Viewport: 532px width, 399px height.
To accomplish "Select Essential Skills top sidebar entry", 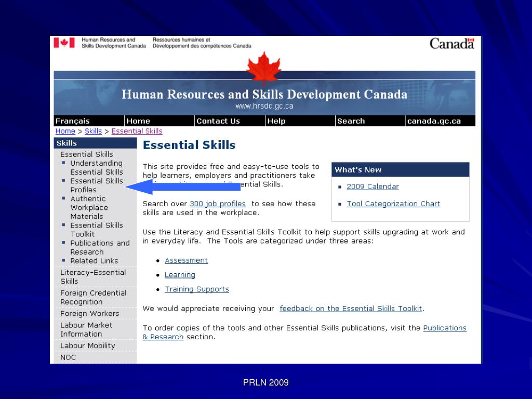I will click(x=87, y=154).
